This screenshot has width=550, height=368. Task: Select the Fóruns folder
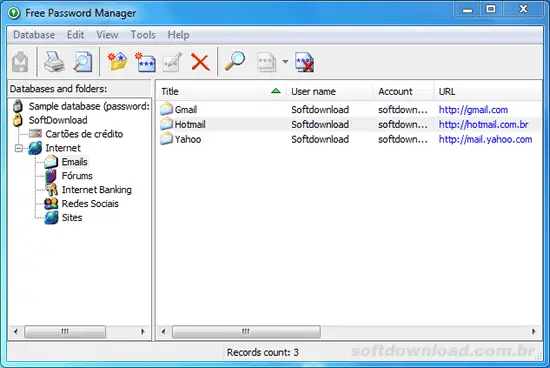pos(77,176)
